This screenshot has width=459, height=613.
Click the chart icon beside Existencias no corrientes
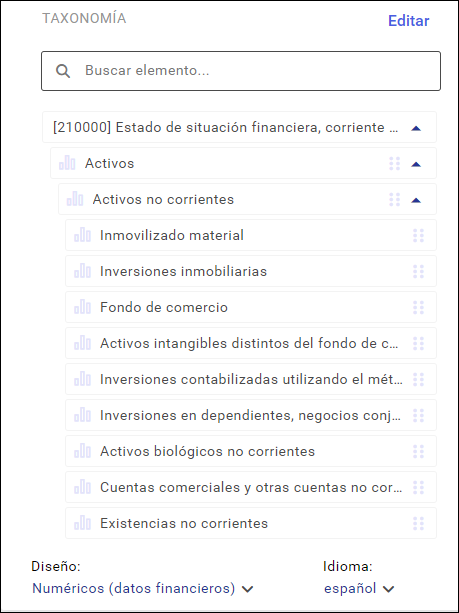point(82,523)
